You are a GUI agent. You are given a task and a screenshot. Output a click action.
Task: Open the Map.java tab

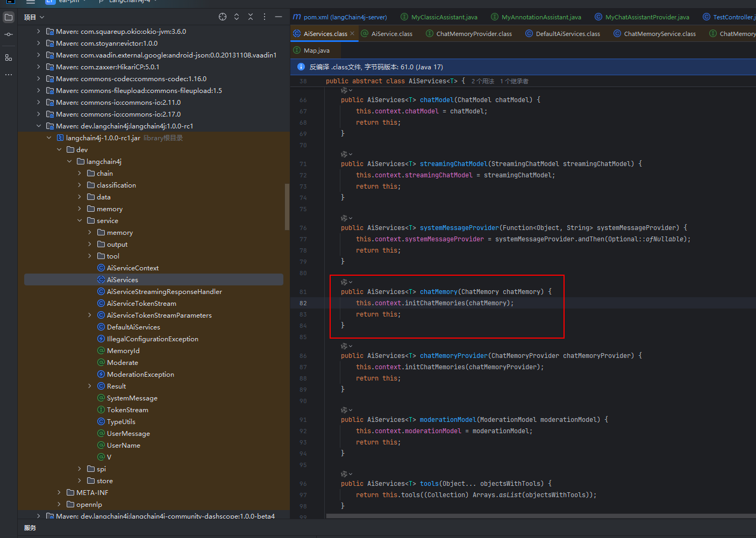312,51
